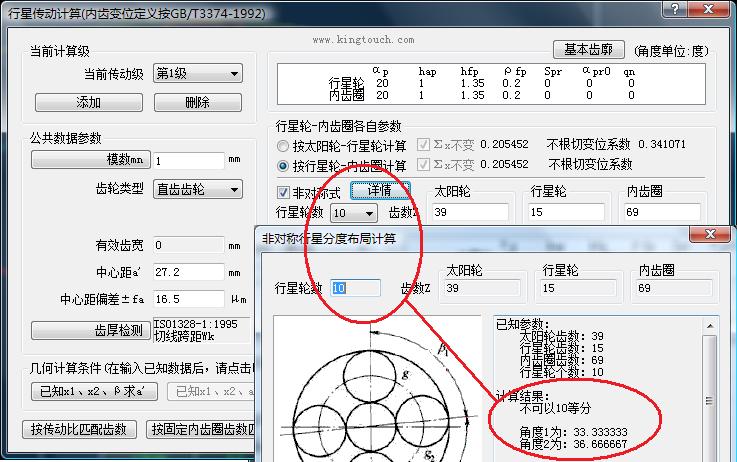
Task: Click the main window 太阳轮 teeth field 39
Action: 470,212
